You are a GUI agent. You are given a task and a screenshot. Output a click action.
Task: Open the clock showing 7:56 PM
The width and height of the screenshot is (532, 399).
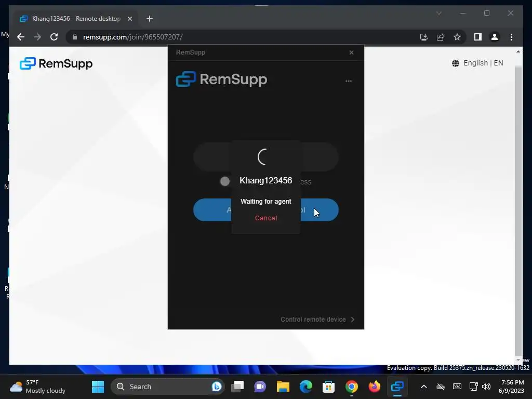[x=512, y=387]
